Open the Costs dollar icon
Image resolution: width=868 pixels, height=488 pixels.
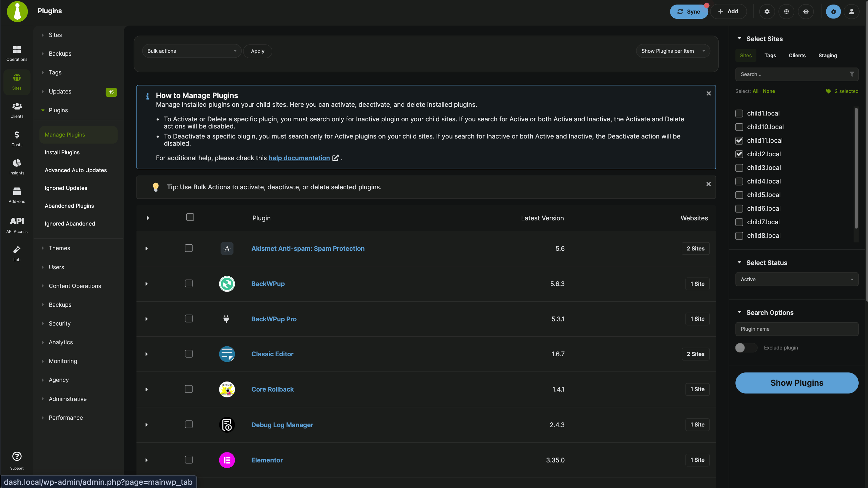pos(17,139)
